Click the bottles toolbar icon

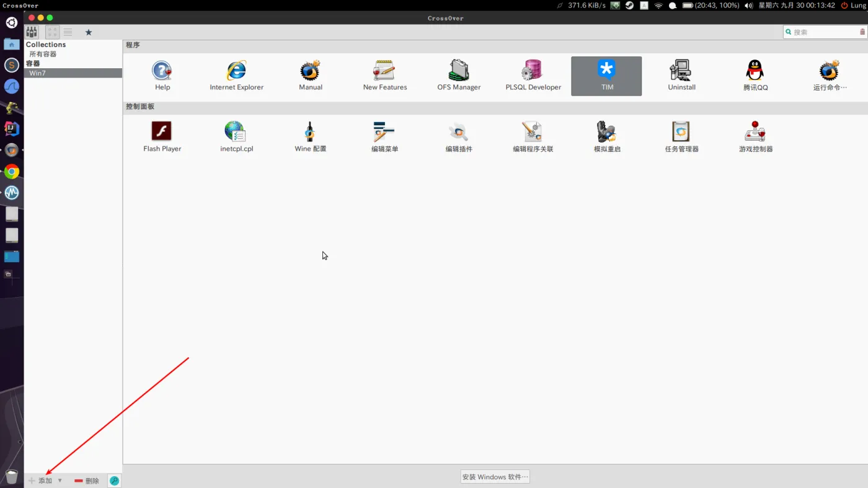coord(31,32)
